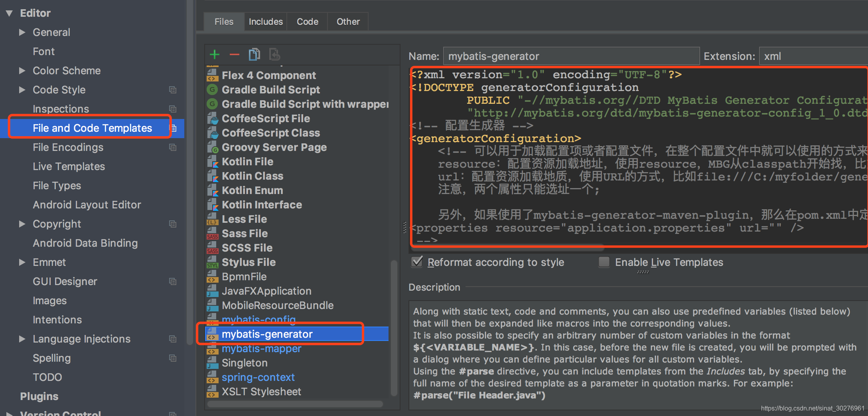Click the MobileResourceBundle template icon
Screen dimensions: 868x416
tap(212, 305)
